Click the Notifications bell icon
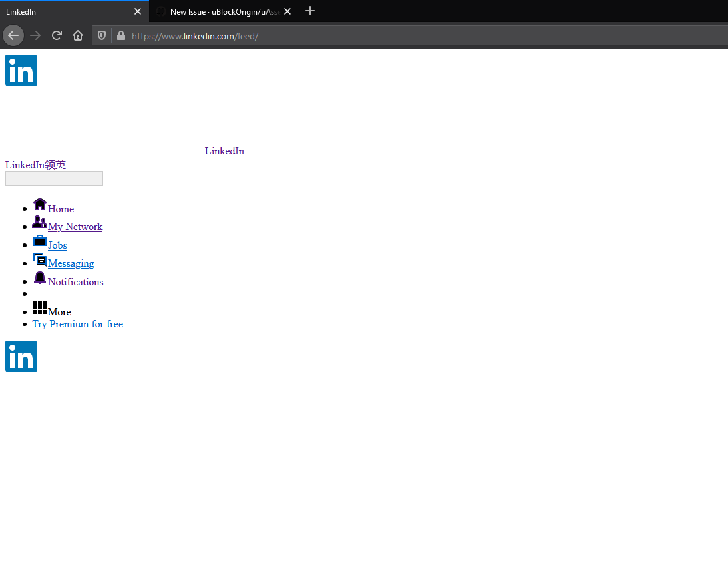This screenshot has height=574, width=728. 40,277
